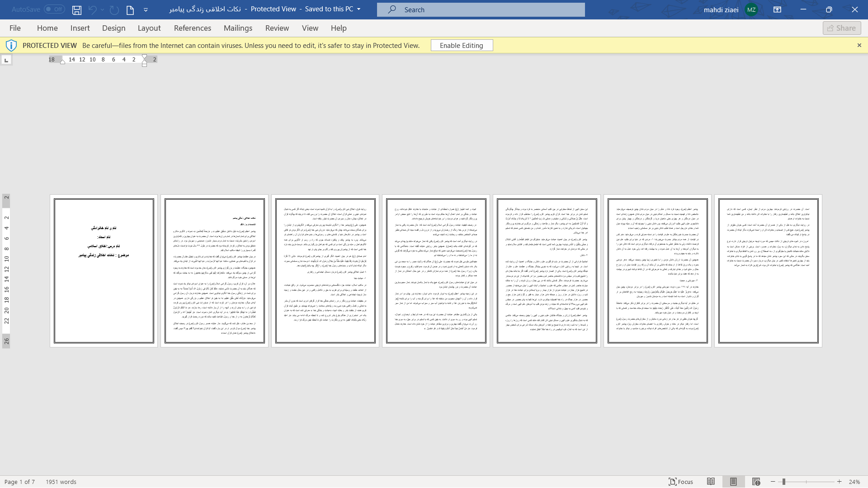Viewport: 868px width, 488px height.
Task: Dismiss the Protected View message bar
Action: (x=859, y=45)
